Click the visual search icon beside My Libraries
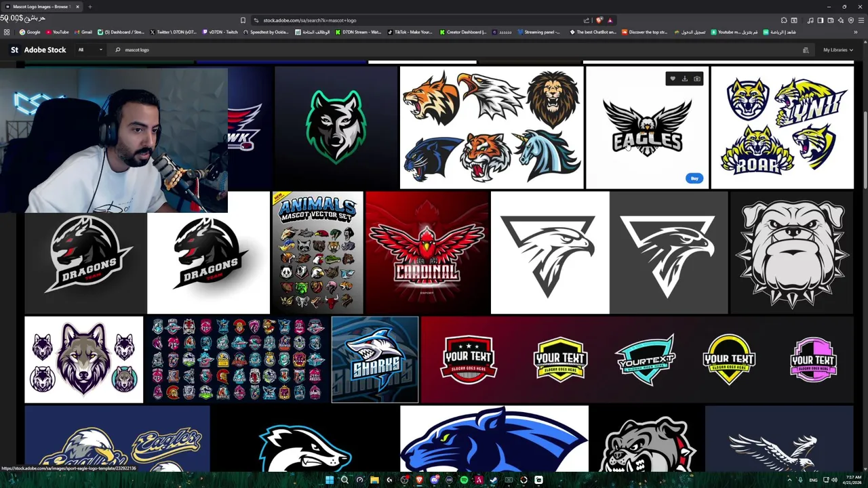868x488 pixels. 806,50
